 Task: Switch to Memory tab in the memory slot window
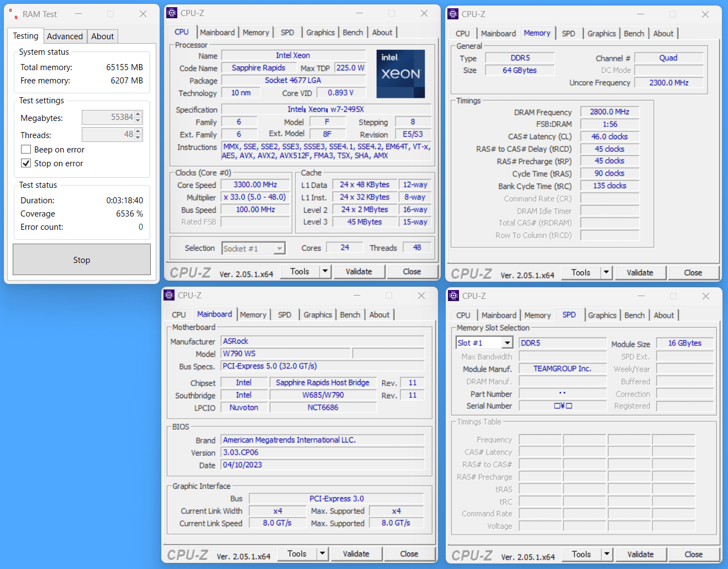(537, 315)
